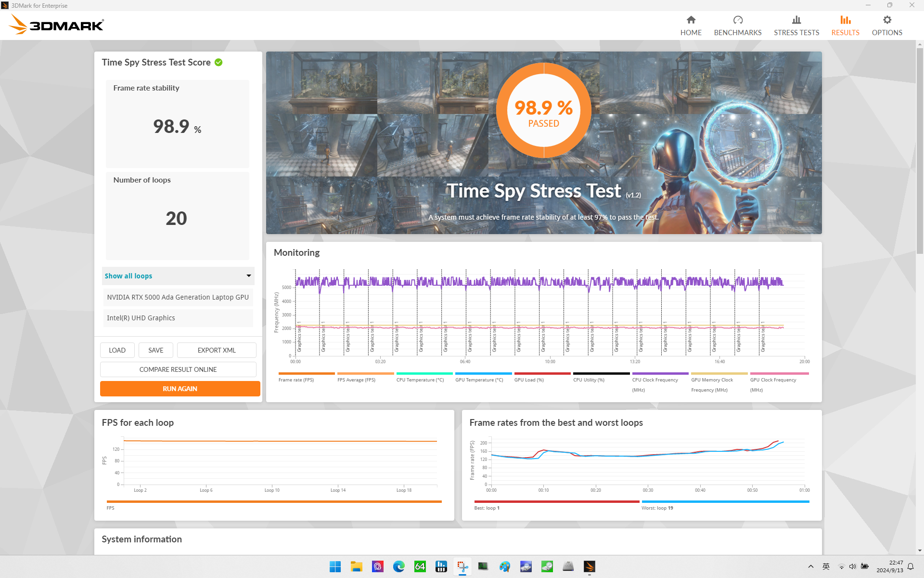Image resolution: width=924 pixels, height=578 pixels.
Task: Expand hidden icons in the system tray
Action: click(x=810, y=566)
